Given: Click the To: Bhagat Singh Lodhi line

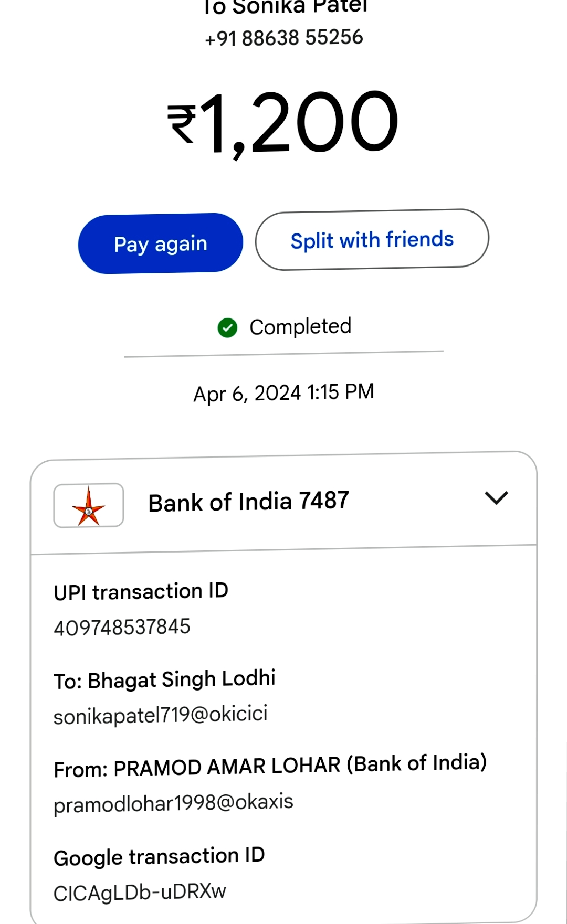Looking at the screenshot, I should pos(164,680).
